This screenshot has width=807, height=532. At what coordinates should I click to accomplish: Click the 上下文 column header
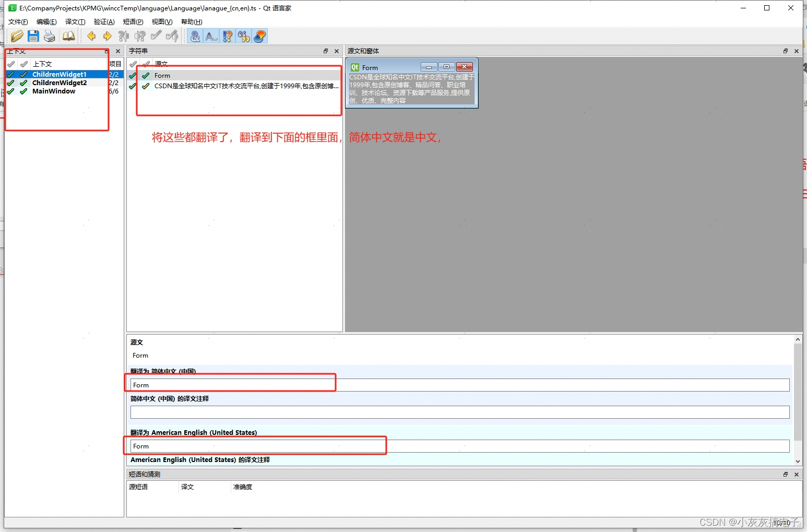[68, 64]
